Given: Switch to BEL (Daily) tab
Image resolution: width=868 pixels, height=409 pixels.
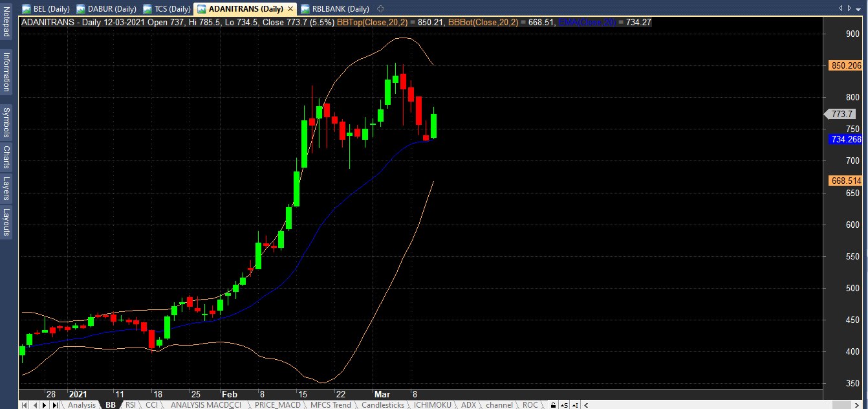Looking at the screenshot, I should (45, 9).
